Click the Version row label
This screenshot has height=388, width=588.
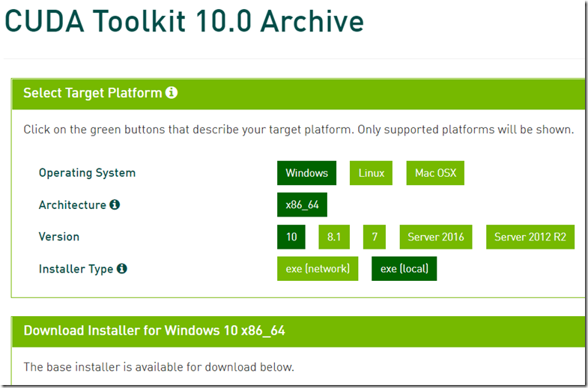(x=59, y=237)
